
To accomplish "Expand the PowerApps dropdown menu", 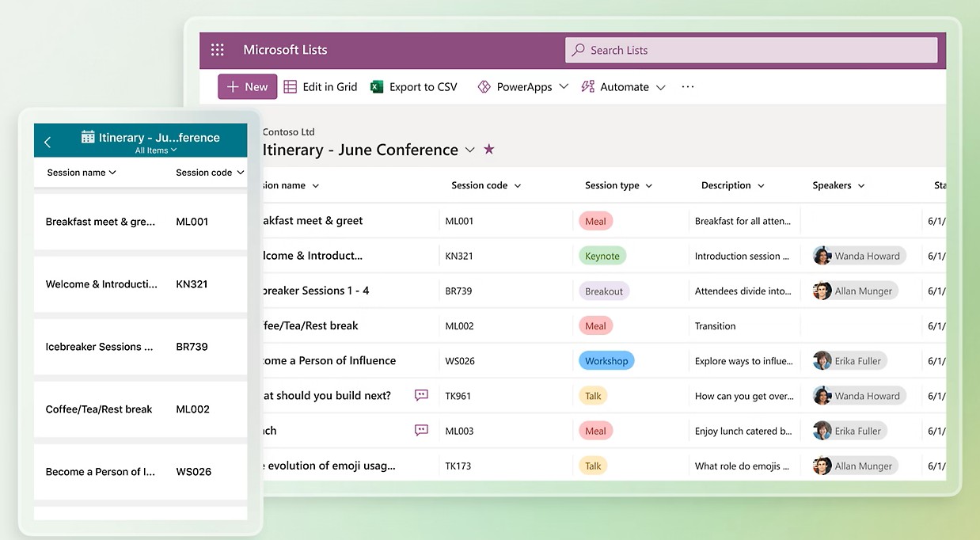I will coord(564,87).
